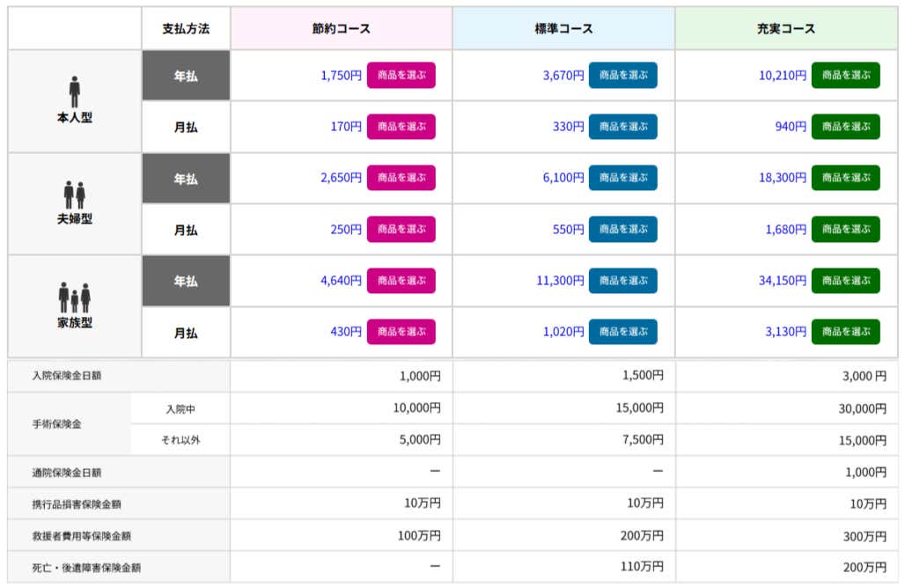Viewport: 905px width, 588px height.
Task: Choose 充実コース 夫婦型 monthly 1,680円 product
Action: pos(845,230)
